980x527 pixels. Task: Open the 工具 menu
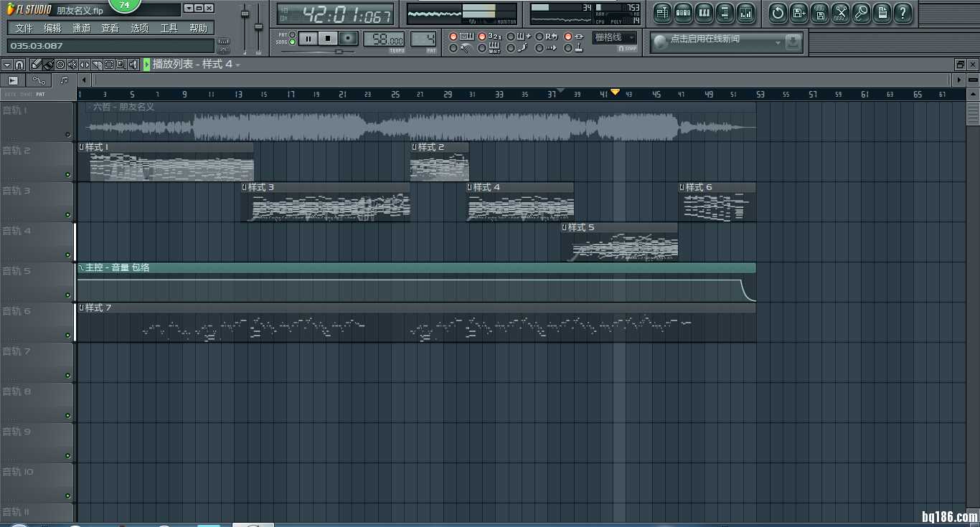pos(169,28)
